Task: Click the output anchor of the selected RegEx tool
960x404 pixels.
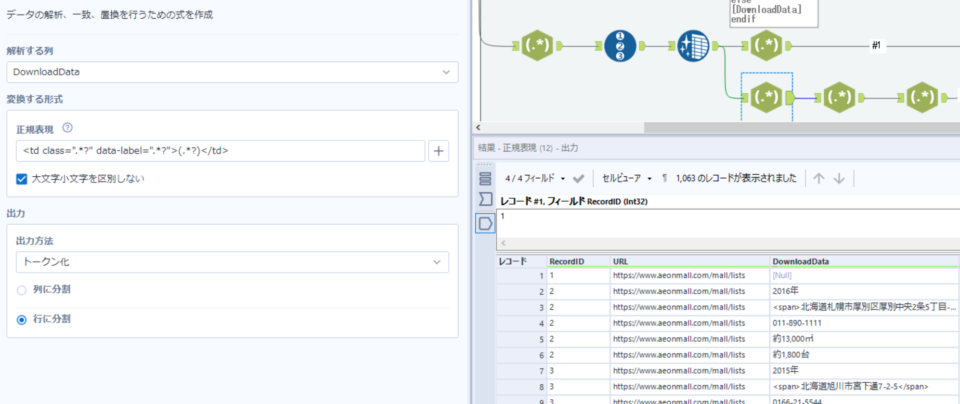Action: [790, 97]
